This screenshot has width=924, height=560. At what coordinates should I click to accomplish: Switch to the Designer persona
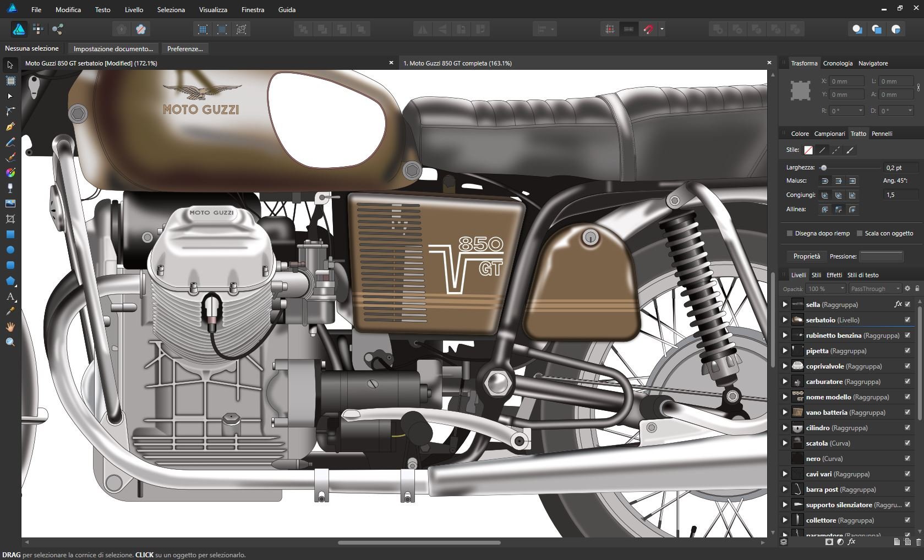(x=19, y=29)
